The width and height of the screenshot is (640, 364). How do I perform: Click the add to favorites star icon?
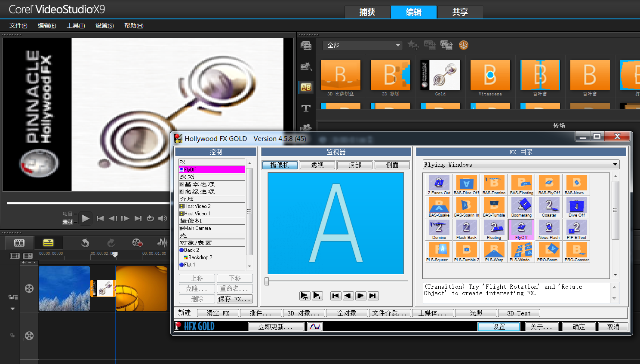[x=413, y=45]
